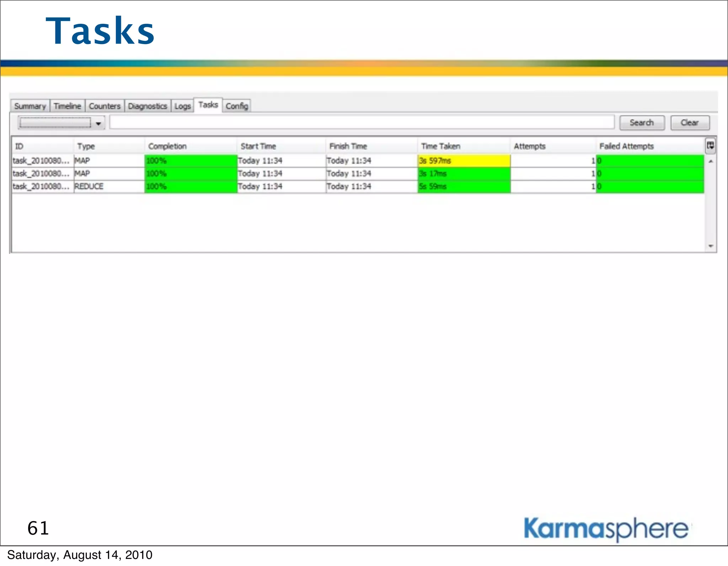Open the Diagnostics tab
This screenshot has height=566, width=728.
[x=147, y=106]
